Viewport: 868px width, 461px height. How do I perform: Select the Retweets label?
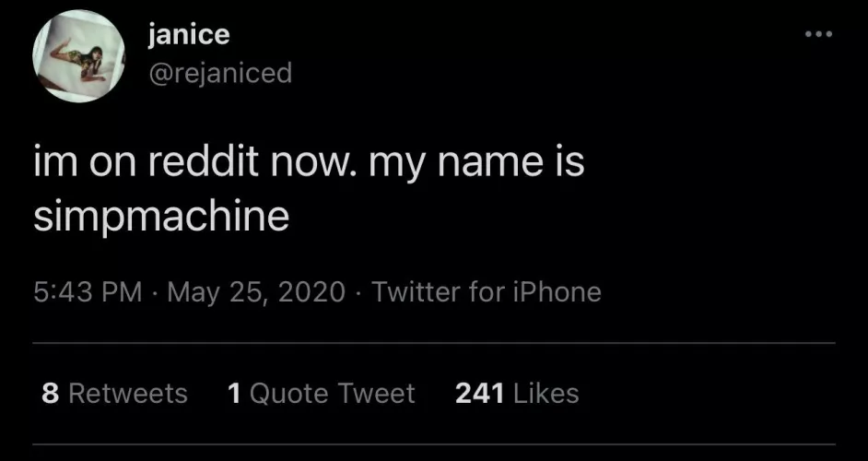tap(128, 394)
